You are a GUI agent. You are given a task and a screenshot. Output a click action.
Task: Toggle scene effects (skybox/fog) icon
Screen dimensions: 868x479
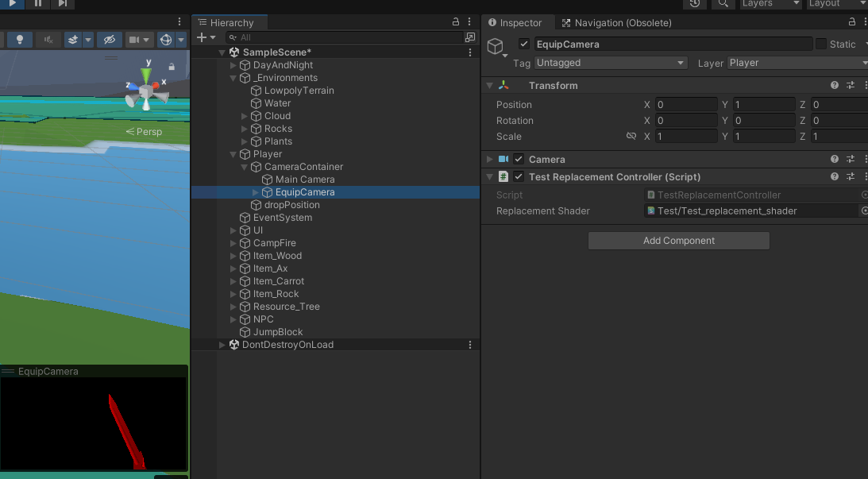pyautogui.click(x=73, y=39)
